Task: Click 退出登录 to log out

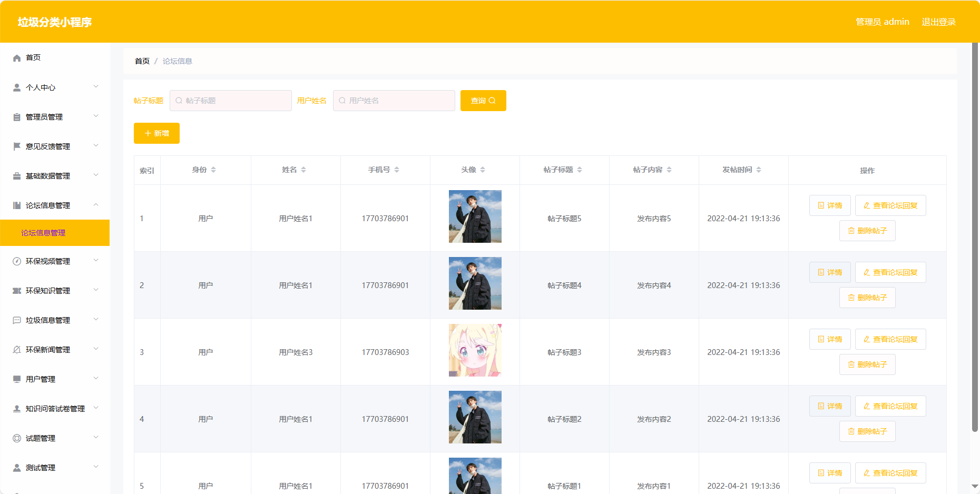Action: coord(938,22)
